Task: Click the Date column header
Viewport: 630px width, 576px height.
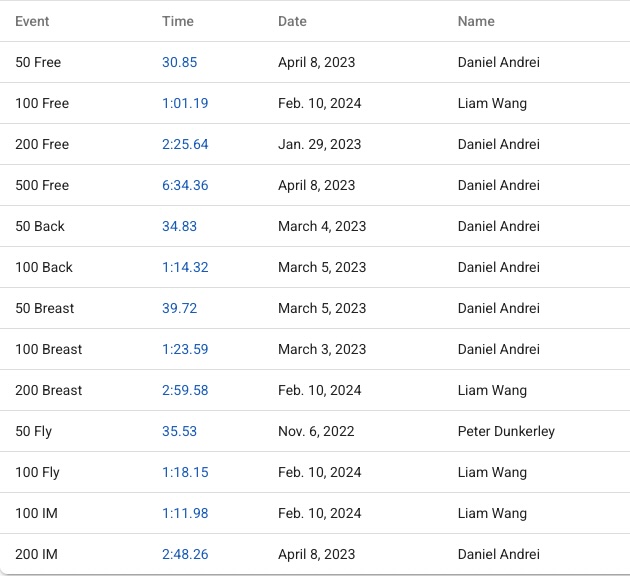Action: [292, 21]
